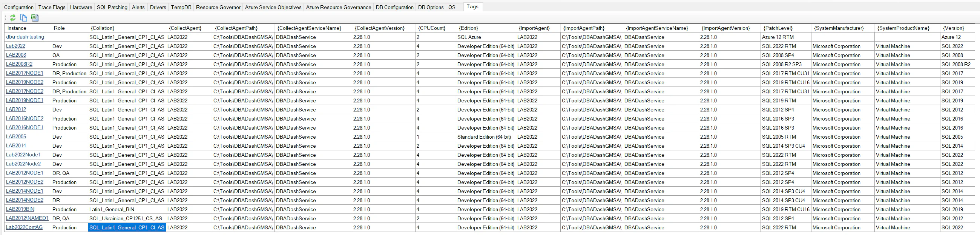Open the LAB2014NODE1 instance link
Viewport: 980px width, 235px height.
click(x=25, y=191)
